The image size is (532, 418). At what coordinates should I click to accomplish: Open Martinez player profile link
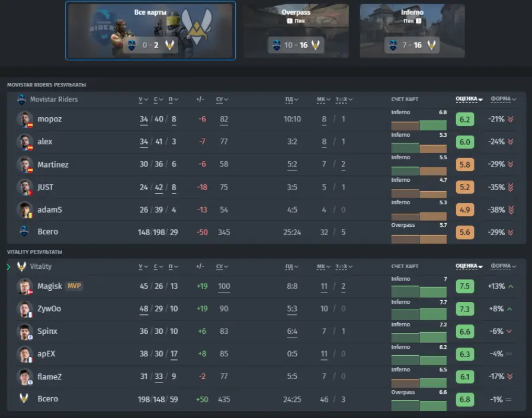tap(53, 165)
